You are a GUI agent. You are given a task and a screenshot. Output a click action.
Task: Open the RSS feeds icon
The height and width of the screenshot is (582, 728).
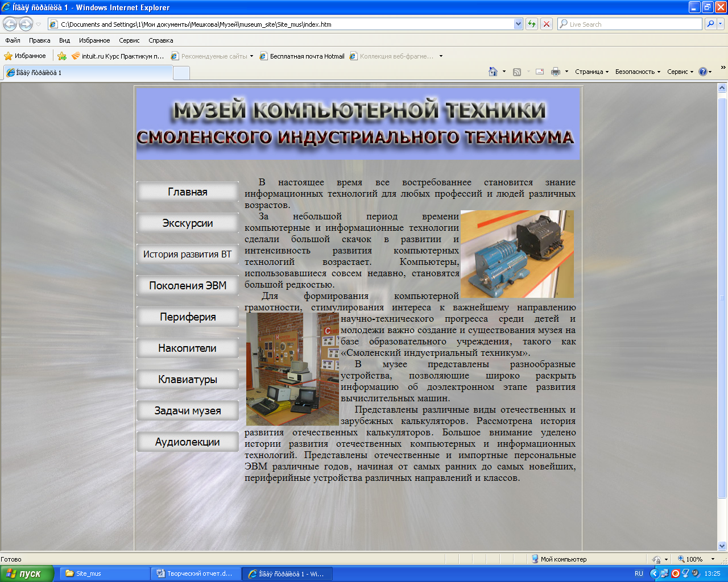coord(517,72)
